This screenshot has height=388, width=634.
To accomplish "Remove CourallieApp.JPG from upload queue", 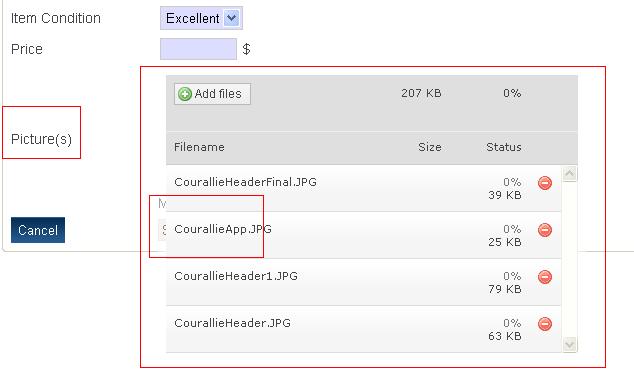I will pyautogui.click(x=545, y=230).
